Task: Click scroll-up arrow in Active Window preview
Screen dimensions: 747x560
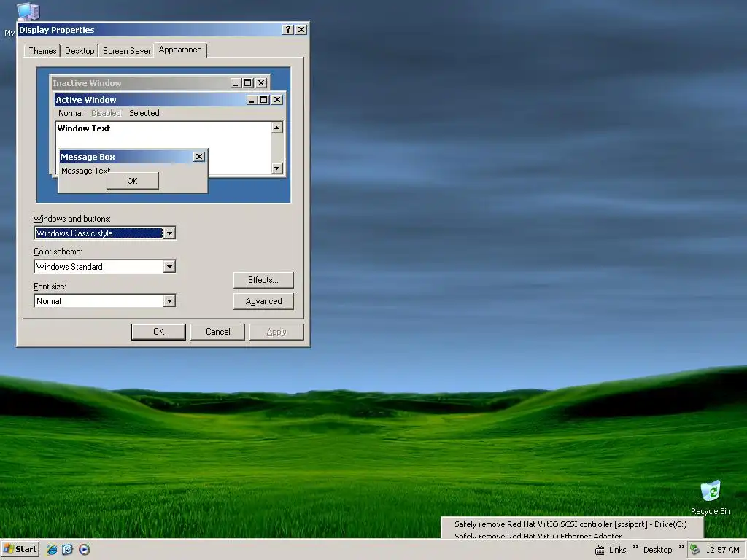Action: tap(276, 128)
